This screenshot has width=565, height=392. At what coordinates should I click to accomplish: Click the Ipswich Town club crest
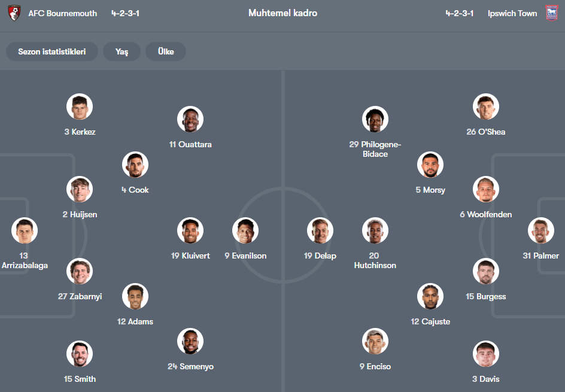click(x=551, y=13)
